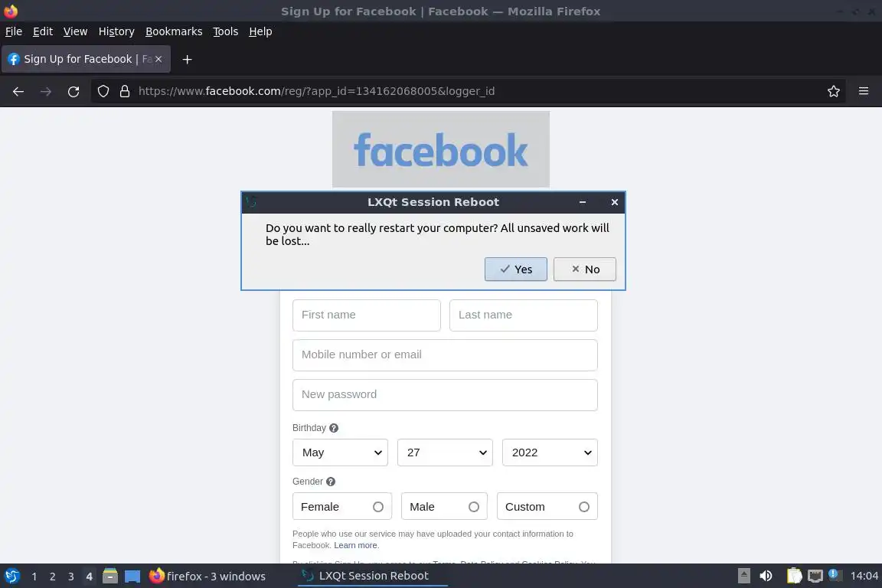Select the Custom gender radio button
The image size is (882, 588).
[x=584, y=507]
